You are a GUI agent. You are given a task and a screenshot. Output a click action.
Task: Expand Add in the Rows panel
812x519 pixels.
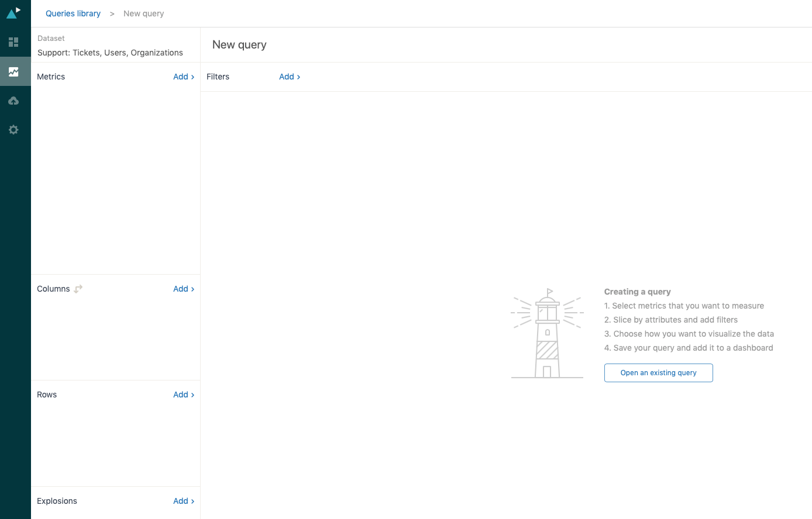pos(183,395)
